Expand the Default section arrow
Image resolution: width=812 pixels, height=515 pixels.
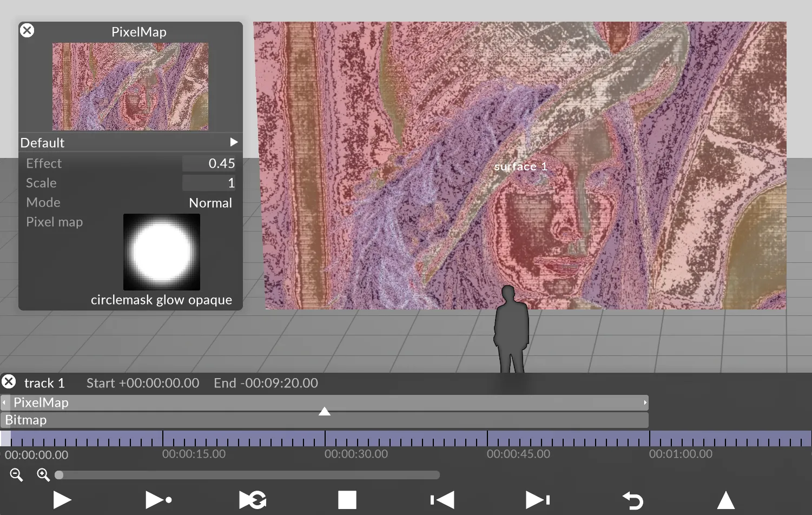[234, 142]
